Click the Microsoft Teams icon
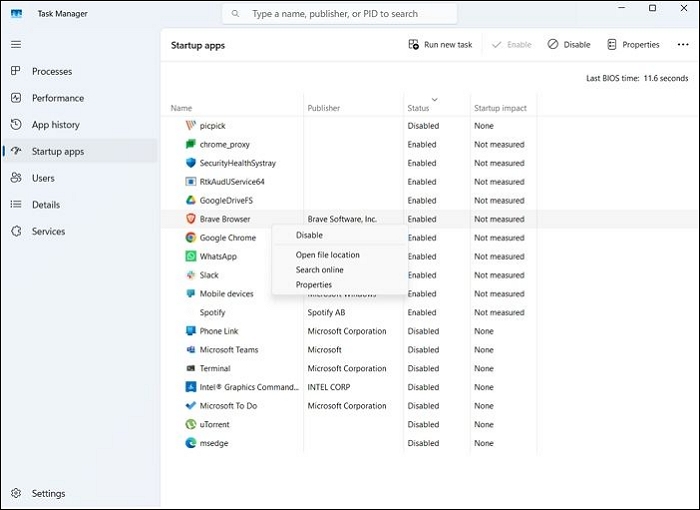 191,350
